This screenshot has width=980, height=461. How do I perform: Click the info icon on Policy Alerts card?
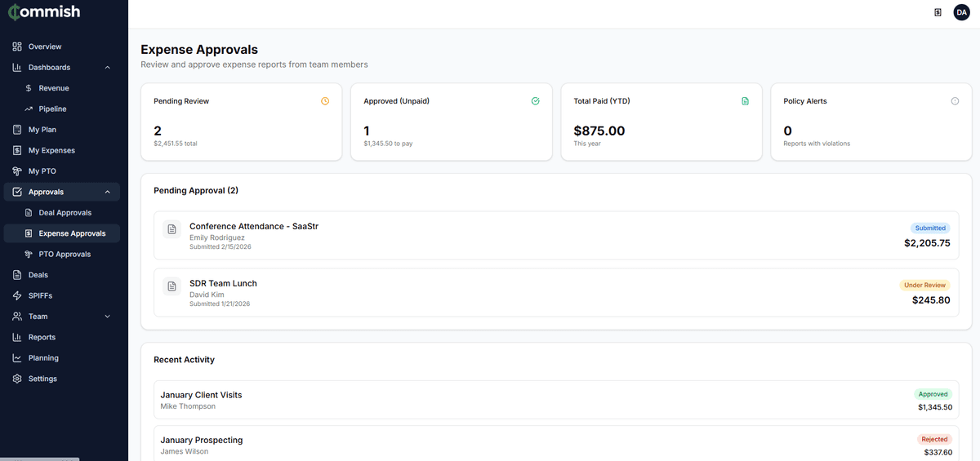(x=955, y=101)
